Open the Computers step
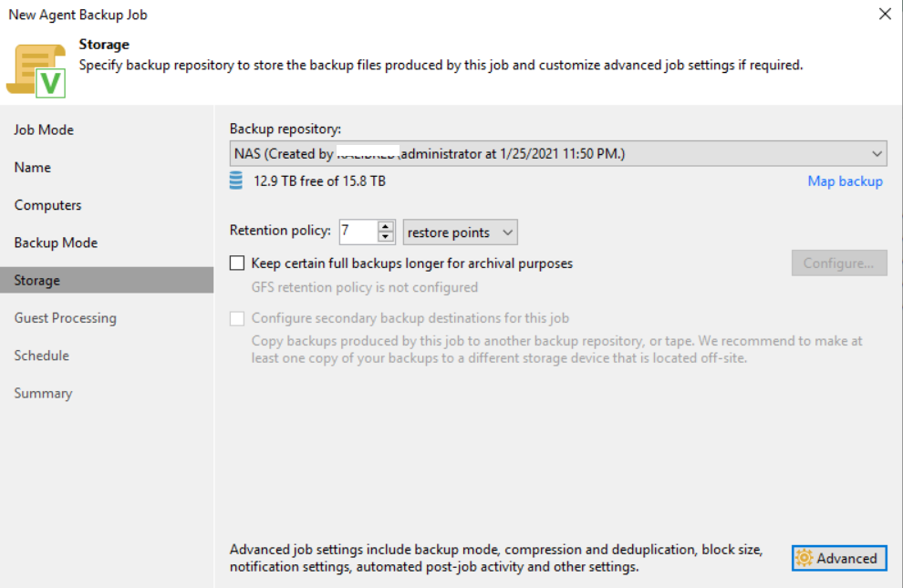Screen dimensions: 903x588 point(47,205)
